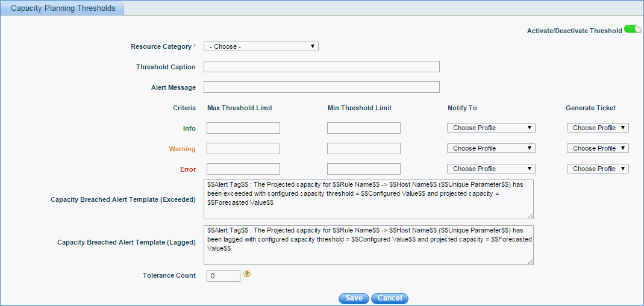This screenshot has width=644, height=306.
Task: Click the Cancel button
Action: coord(390,298)
